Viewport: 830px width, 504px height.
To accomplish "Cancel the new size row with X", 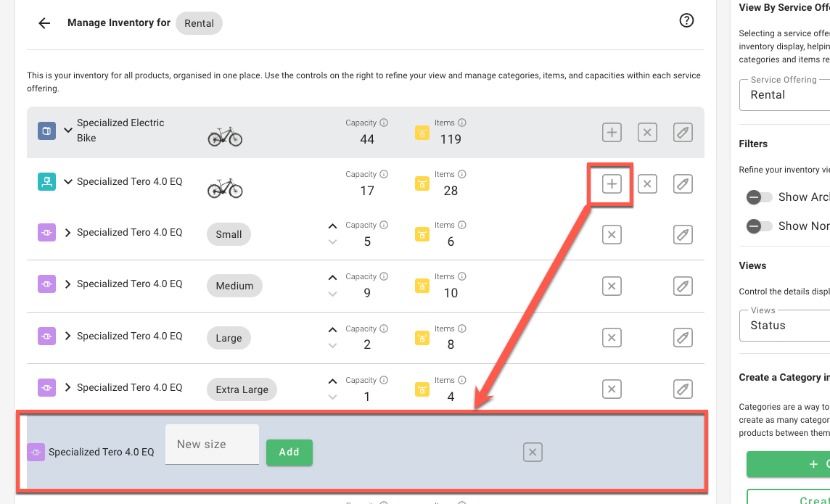I will (533, 453).
